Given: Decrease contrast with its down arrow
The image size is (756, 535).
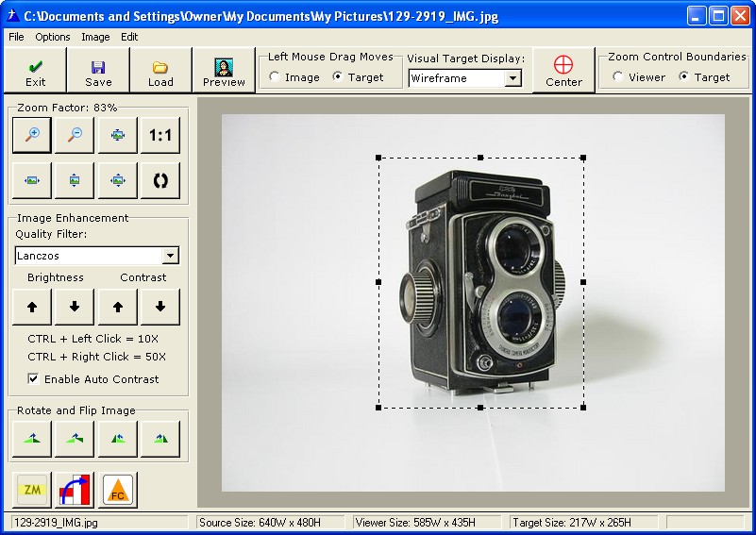Looking at the screenshot, I should coord(160,307).
